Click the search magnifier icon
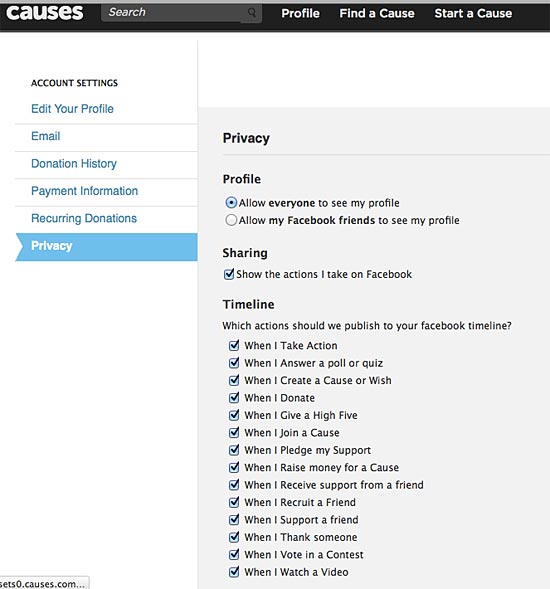 coord(252,13)
